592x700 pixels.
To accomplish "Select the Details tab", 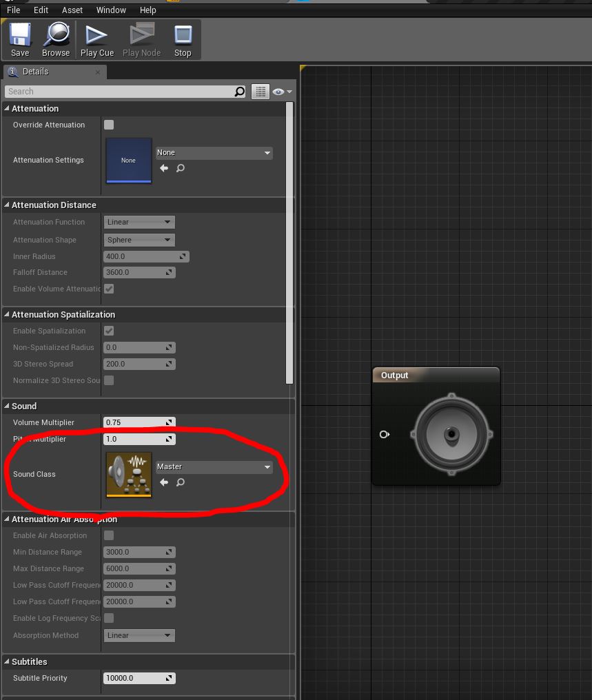I will click(x=35, y=72).
